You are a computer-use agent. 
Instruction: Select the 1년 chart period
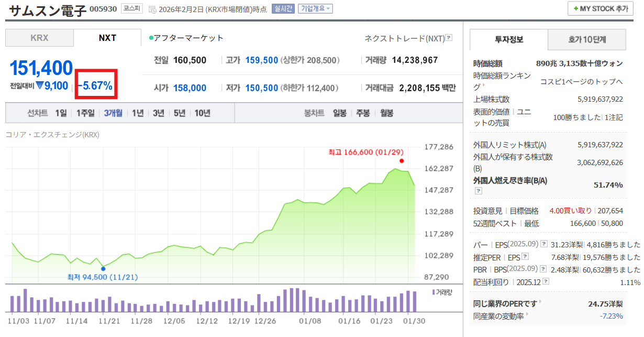(x=138, y=113)
